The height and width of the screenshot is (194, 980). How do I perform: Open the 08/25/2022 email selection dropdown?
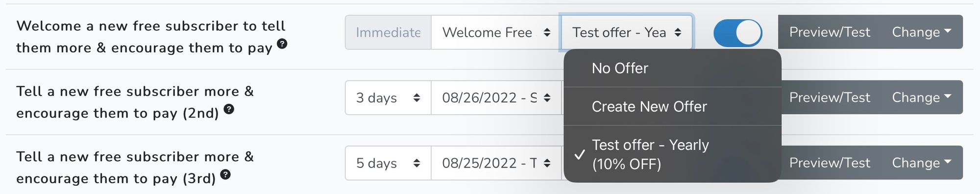496,163
